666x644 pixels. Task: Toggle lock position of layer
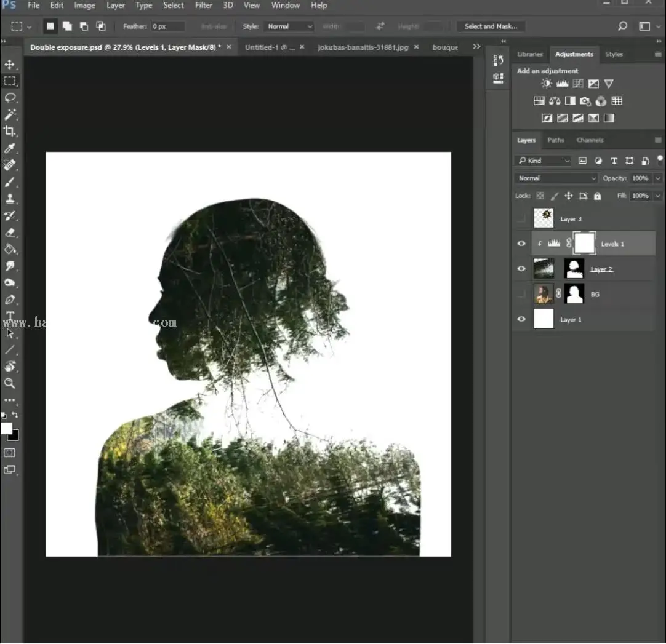point(568,196)
